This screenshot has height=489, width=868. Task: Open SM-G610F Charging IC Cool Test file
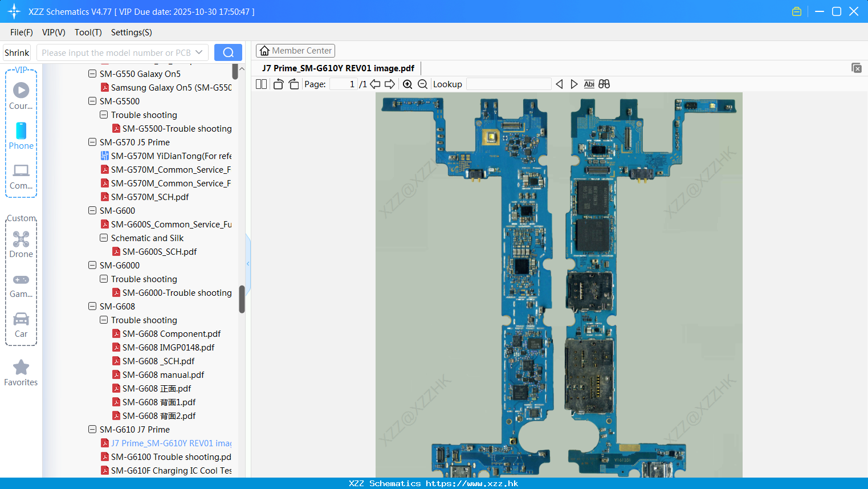(x=166, y=470)
